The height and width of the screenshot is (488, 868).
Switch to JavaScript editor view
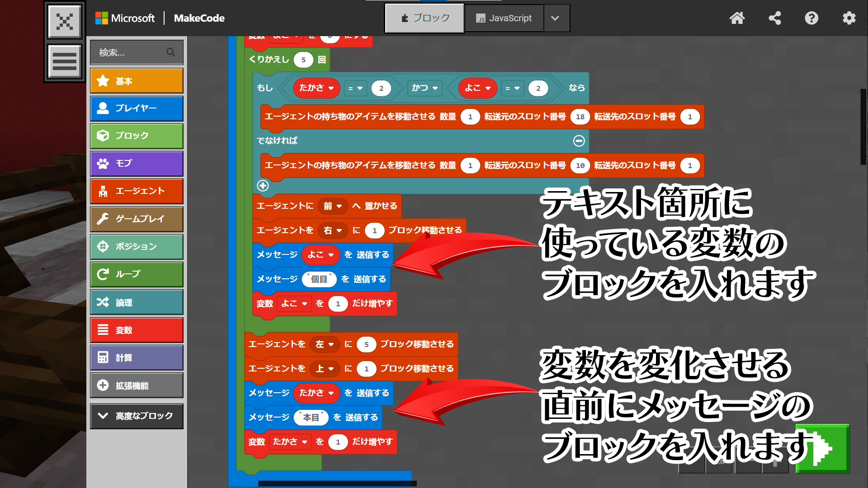coord(504,18)
